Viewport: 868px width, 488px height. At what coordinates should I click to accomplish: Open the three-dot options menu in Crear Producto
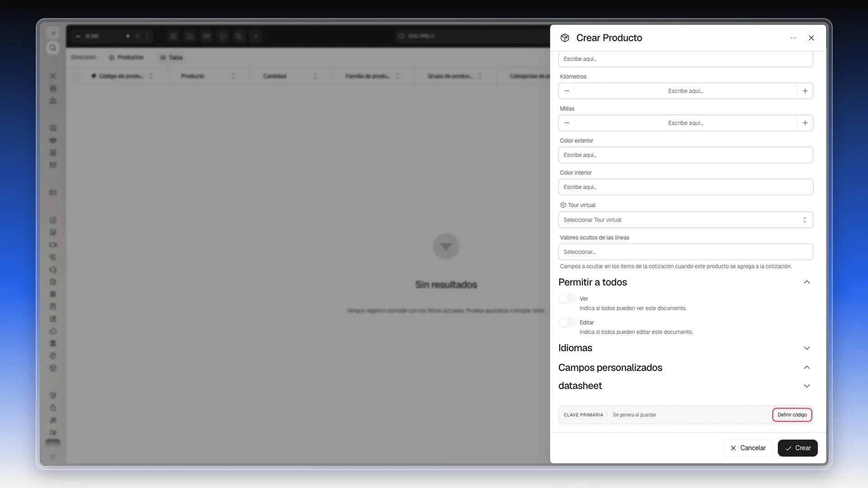pos(793,38)
